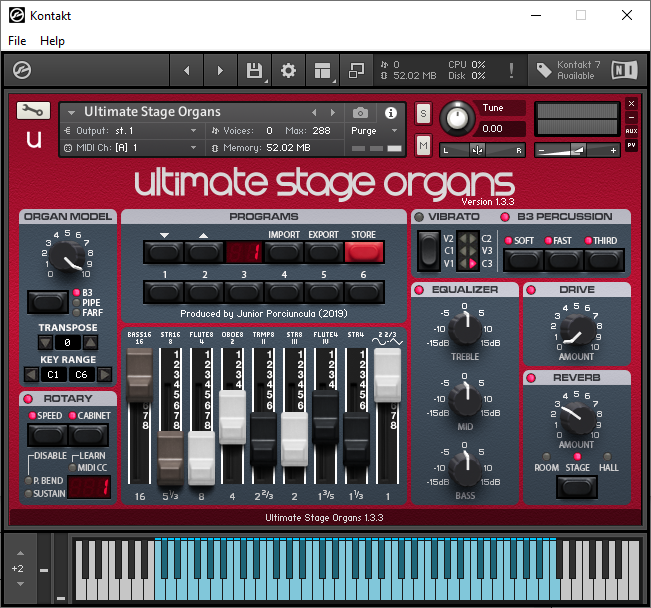Toggle the Rotary section power LED
The width and height of the screenshot is (651, 608).
pos(28,399)
